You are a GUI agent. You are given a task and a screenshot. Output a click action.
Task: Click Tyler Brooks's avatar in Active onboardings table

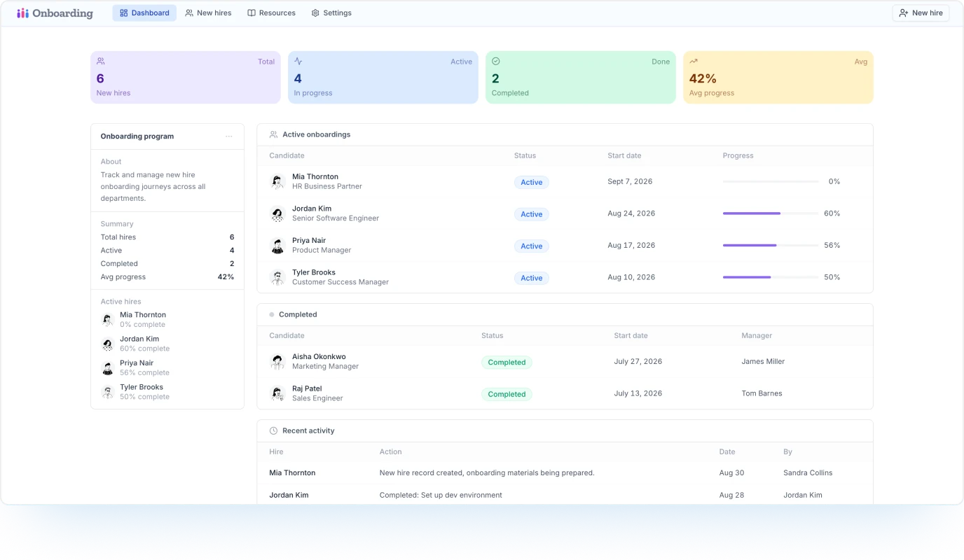pos(277,278)
